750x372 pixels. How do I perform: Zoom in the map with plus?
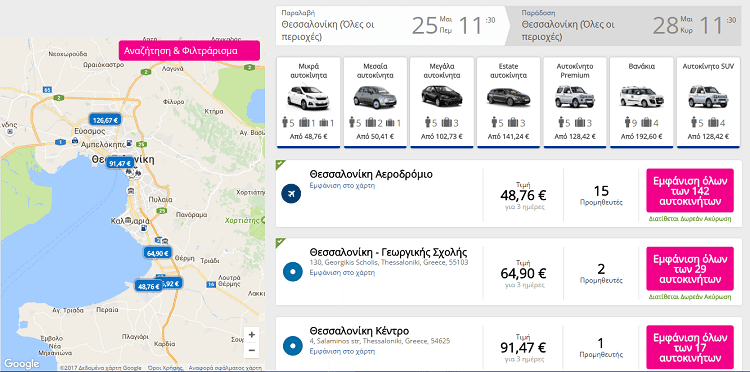252,335
